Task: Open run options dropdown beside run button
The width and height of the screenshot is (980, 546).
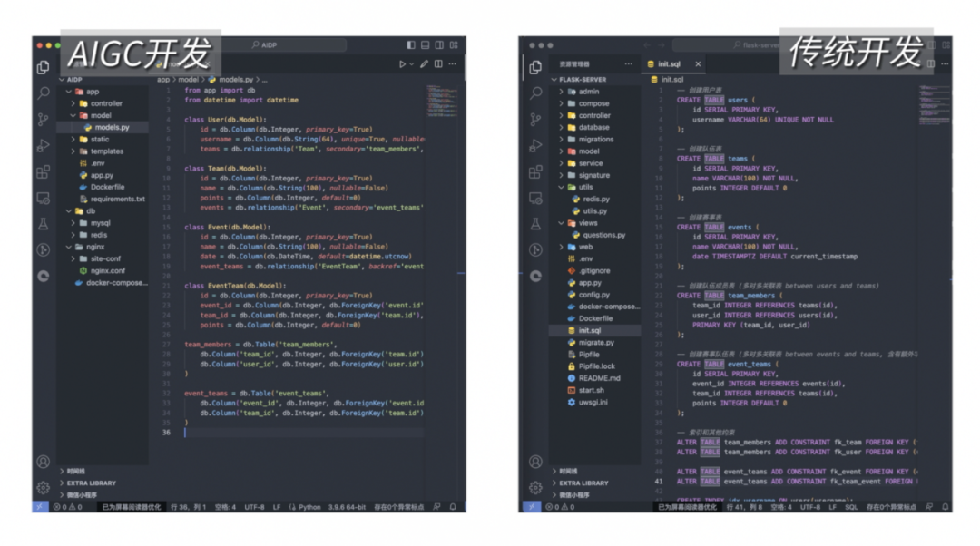Action: pyautogui.click(x=412, y=63)
